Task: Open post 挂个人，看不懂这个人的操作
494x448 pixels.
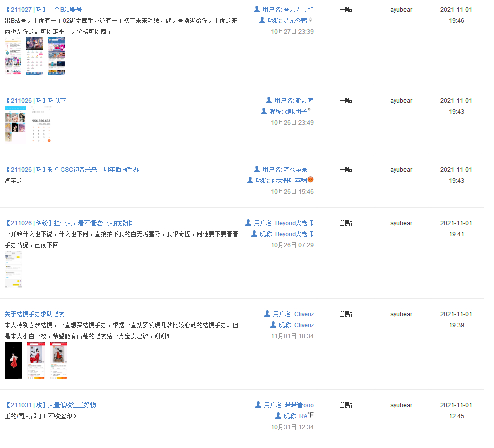Action: click(x=93, y=223)
